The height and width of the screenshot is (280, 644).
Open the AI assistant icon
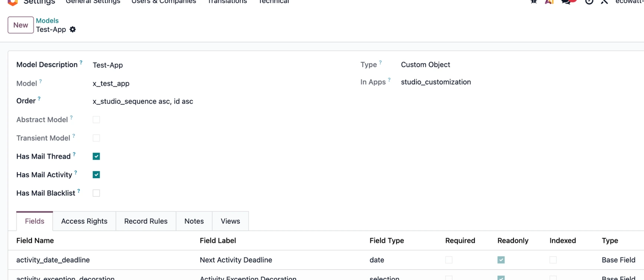coord(549,1)
